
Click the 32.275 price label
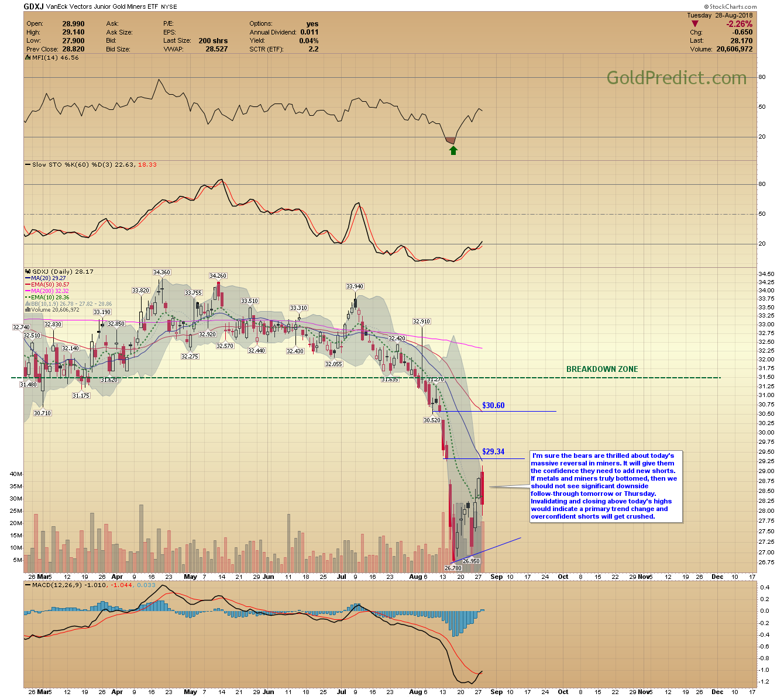190,356
